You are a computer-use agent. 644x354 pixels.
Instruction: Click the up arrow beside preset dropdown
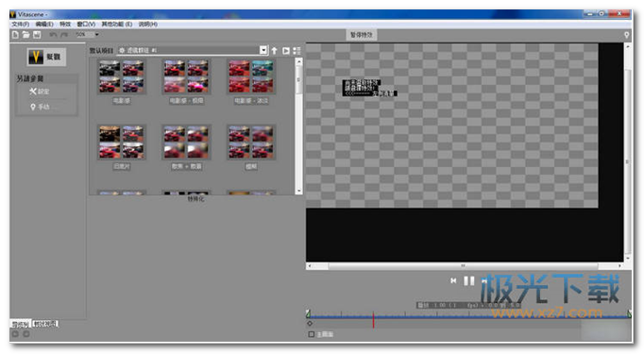[275, 51]
